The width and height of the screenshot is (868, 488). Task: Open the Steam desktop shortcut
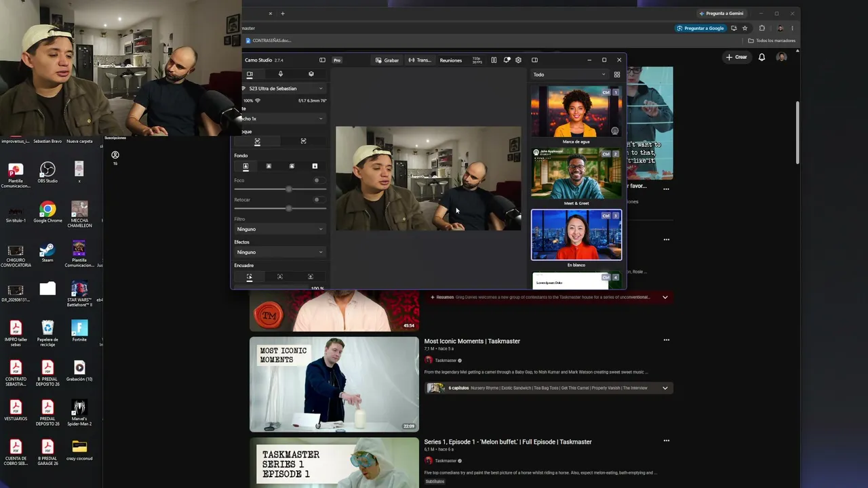point(47,251)
